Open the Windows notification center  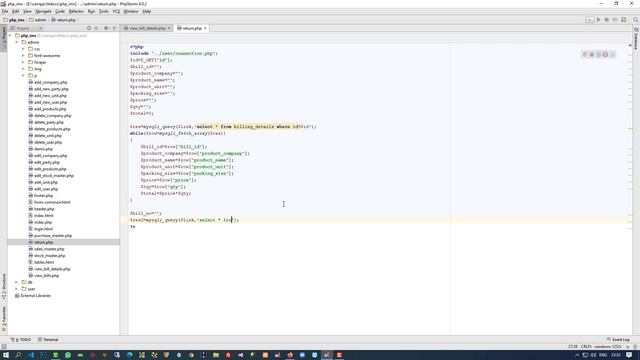(629, 355)
